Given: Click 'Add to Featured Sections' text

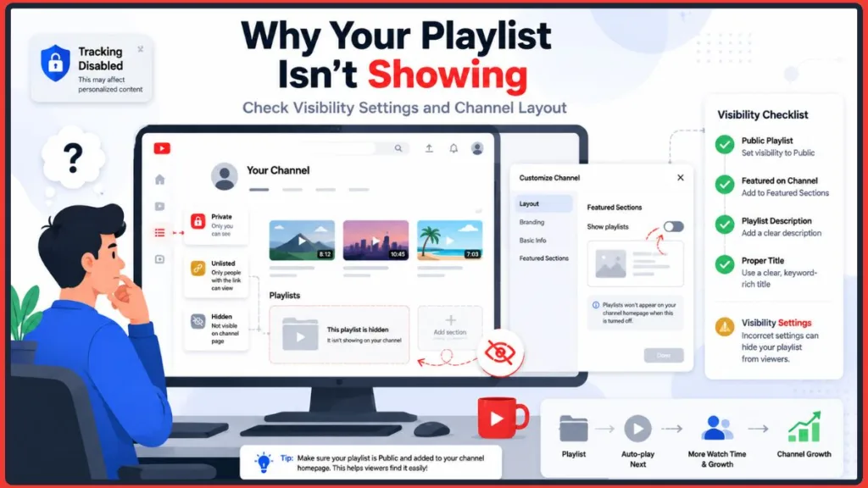Looking at the screenshot, I should (x=785, y=193).
